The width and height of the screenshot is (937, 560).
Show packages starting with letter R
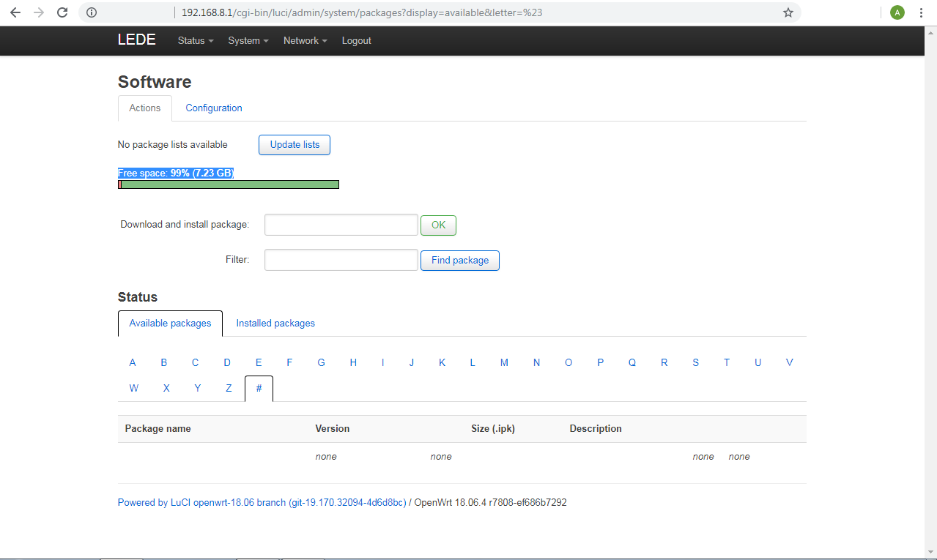[664, 363]
